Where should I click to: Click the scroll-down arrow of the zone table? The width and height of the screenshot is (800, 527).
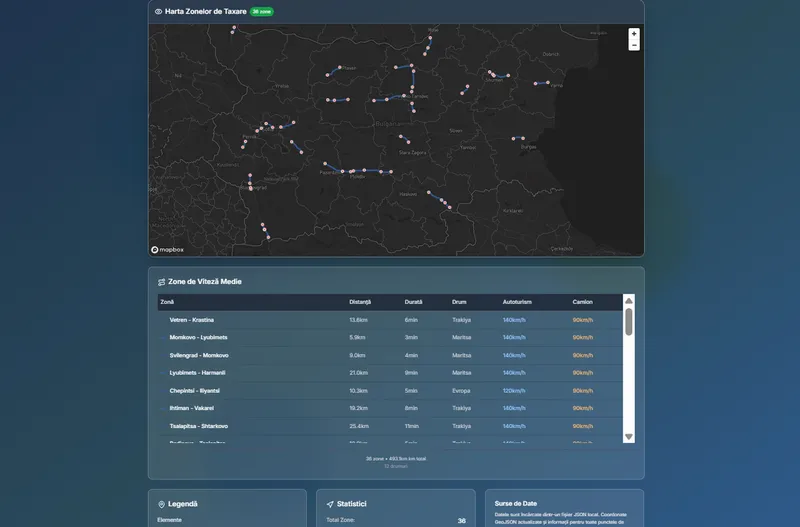pyautogui.click(x=629, y=437)
